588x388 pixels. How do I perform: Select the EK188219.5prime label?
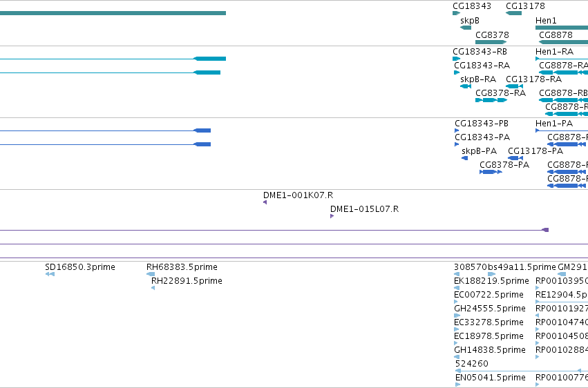491,281
